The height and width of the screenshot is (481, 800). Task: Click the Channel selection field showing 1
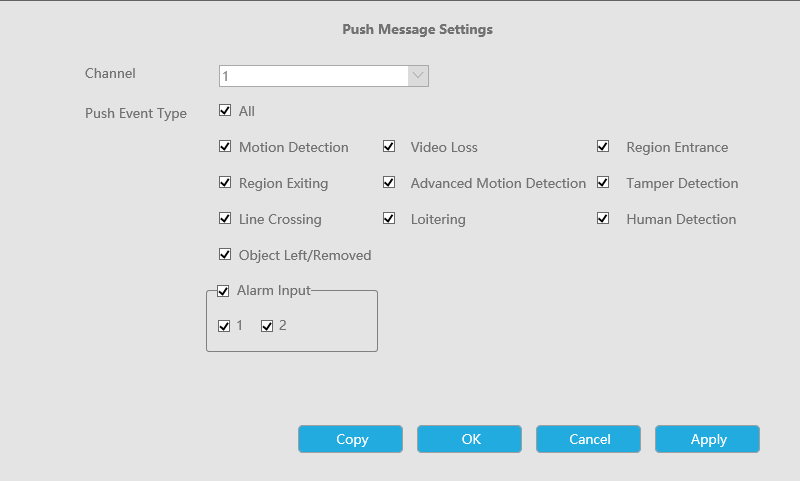(x=323, y=76)
